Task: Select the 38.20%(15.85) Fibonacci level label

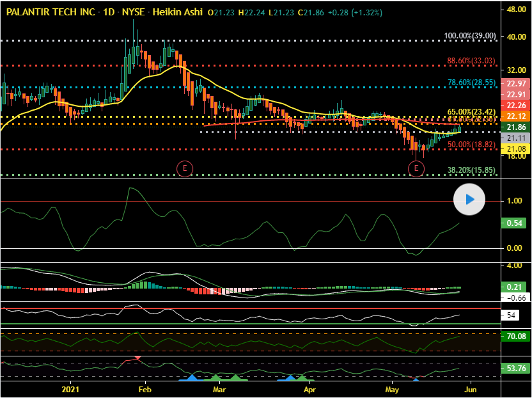Action: coord(472,170)
